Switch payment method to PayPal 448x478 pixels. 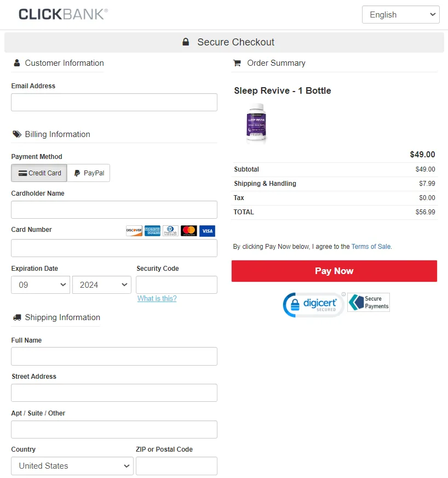click(x=89, y=173)
